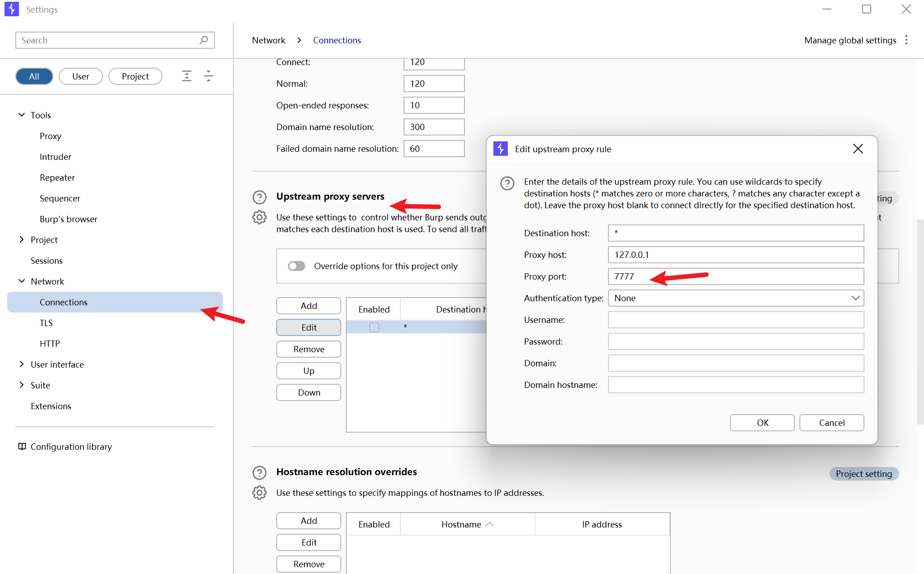This screenshot has width=924, height=574.
Task: Open help for Hostname resolution overrides
Action: pyautogui.click(x=260, y=473)
